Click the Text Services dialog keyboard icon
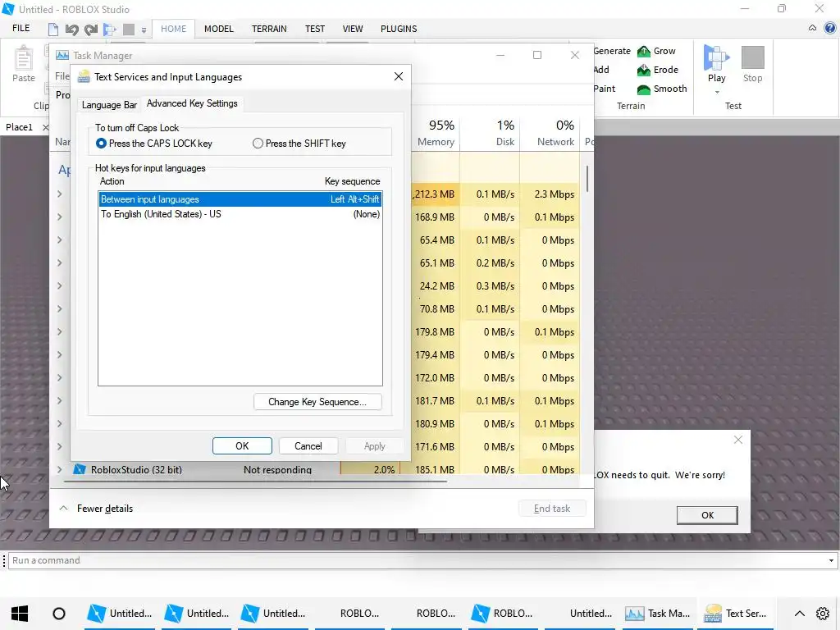Viewport: 840px width, 630px height. click(x=84, y=77)
